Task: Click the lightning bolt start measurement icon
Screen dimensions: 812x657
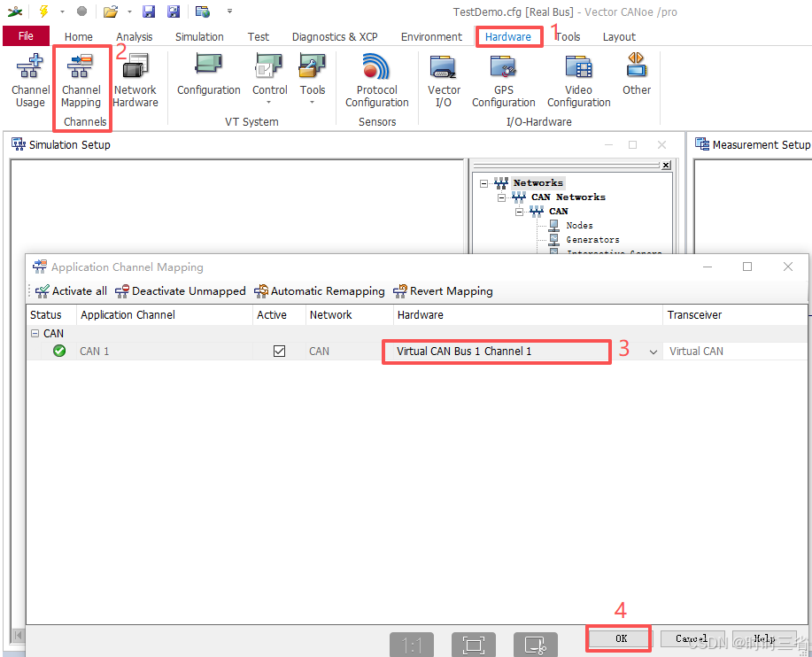Action: [x=43, y=11]
